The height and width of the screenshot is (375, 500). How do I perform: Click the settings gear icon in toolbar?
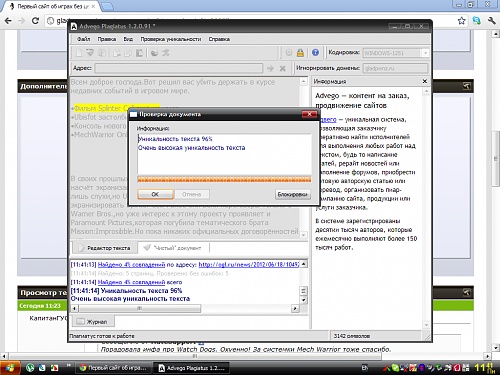click(x=289, y=53)
